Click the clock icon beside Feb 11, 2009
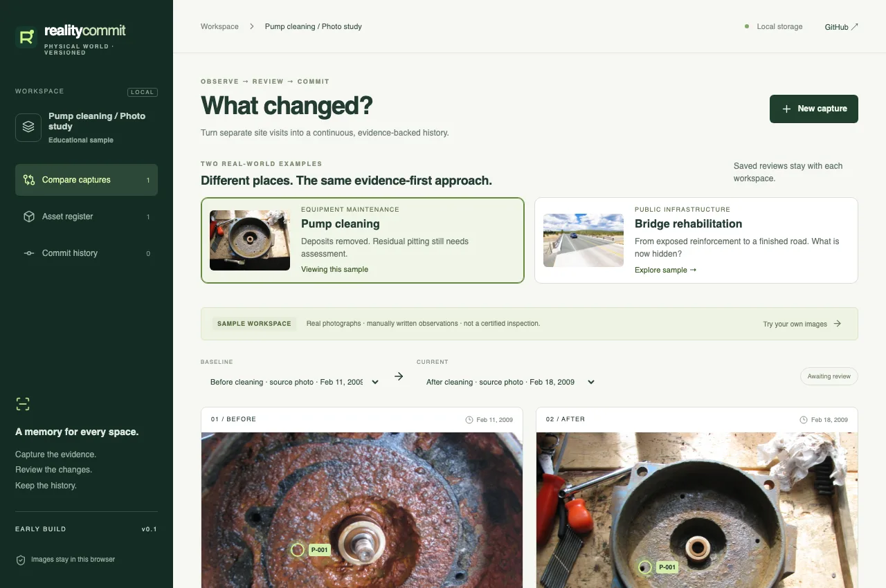Image resolution: width=886 pixels, height=588 pixels. 469,420
